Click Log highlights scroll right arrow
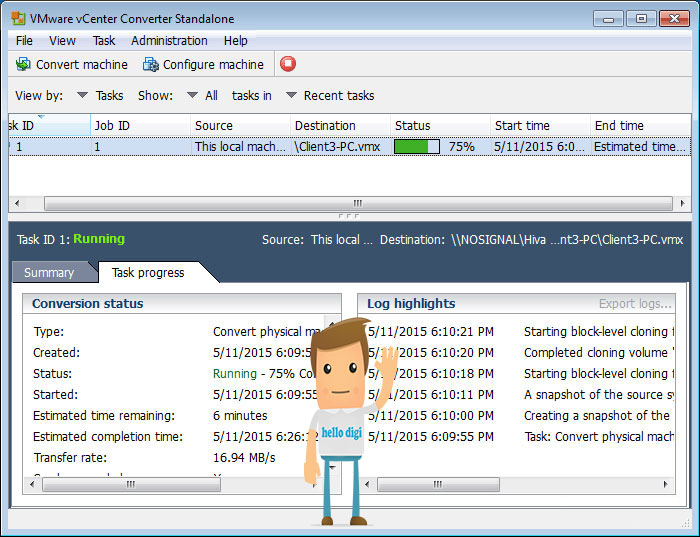 click(x=665, y=484)
